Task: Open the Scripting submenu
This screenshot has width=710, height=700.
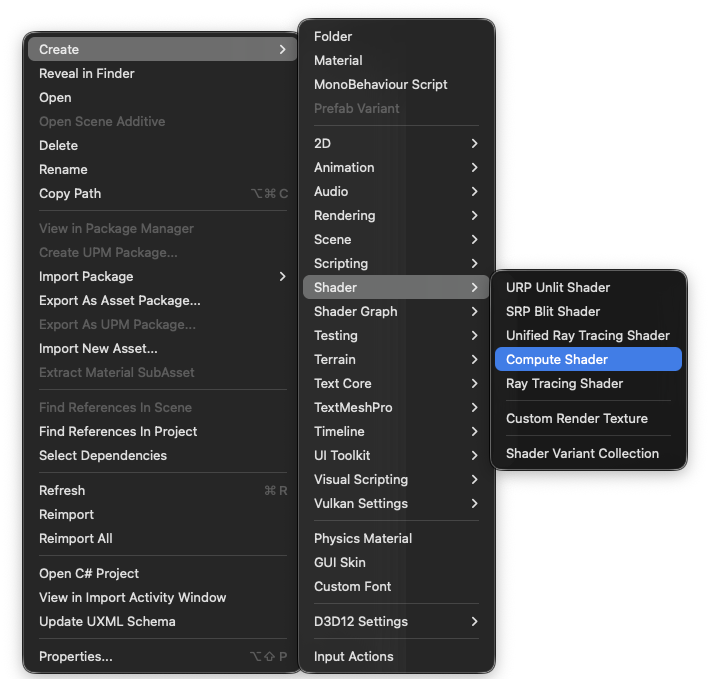Action: click(x=396, y=263)
